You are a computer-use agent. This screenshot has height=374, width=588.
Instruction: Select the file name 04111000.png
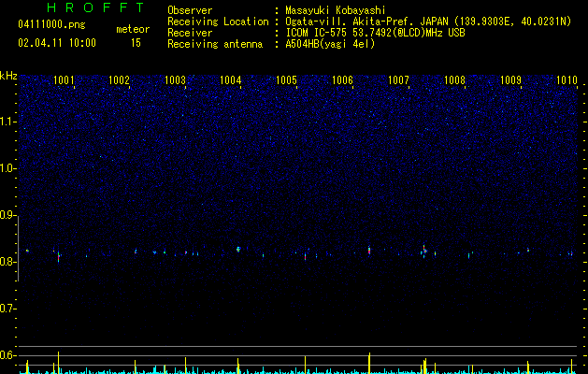(x=51, y=25)
